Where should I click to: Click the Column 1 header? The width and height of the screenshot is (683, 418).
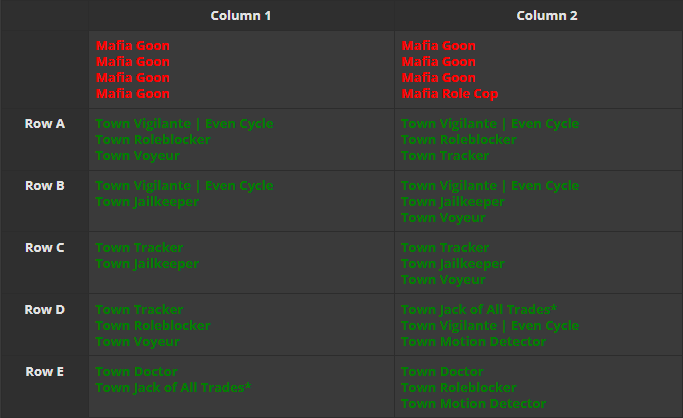click(x=240, y=16)
